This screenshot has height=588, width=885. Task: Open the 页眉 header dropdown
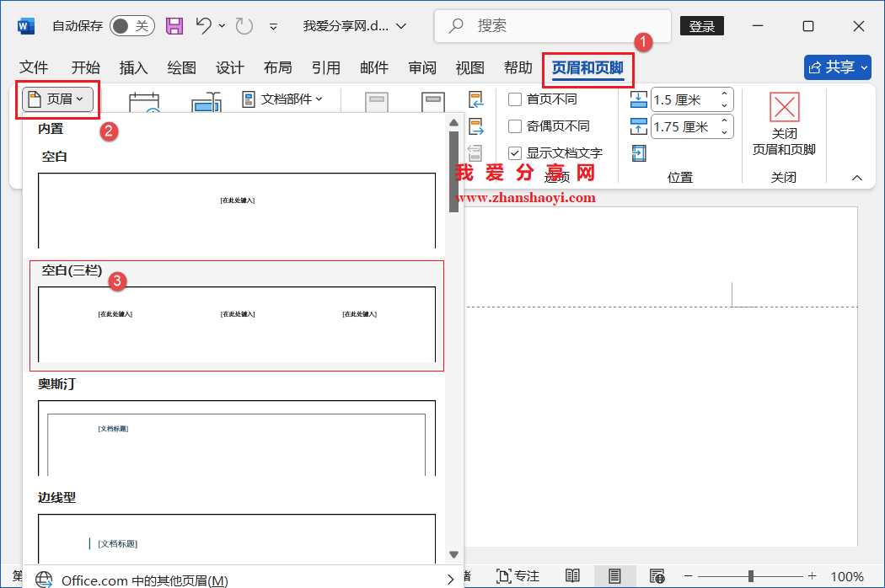pos(57,99)
